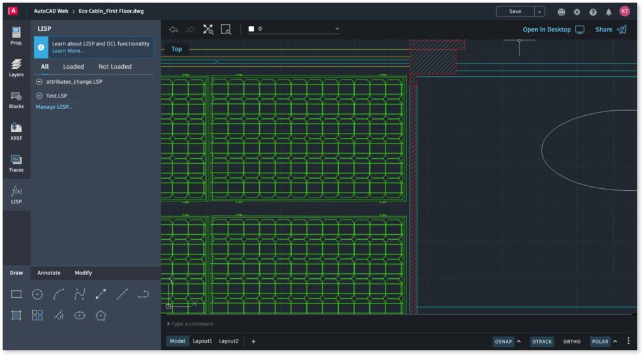Click the Zoom Extents icon
Screen dimensions: 644x357
point(208,29)
